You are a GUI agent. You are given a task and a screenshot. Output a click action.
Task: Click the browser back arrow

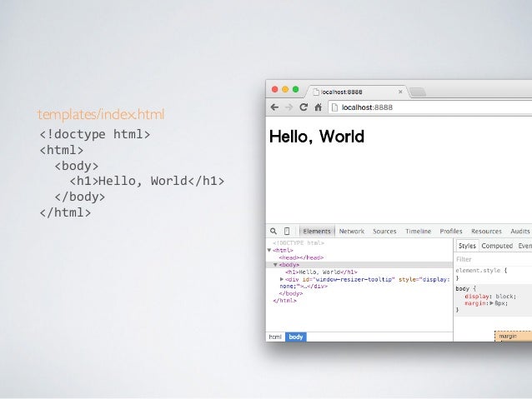(x=274, y=107)
